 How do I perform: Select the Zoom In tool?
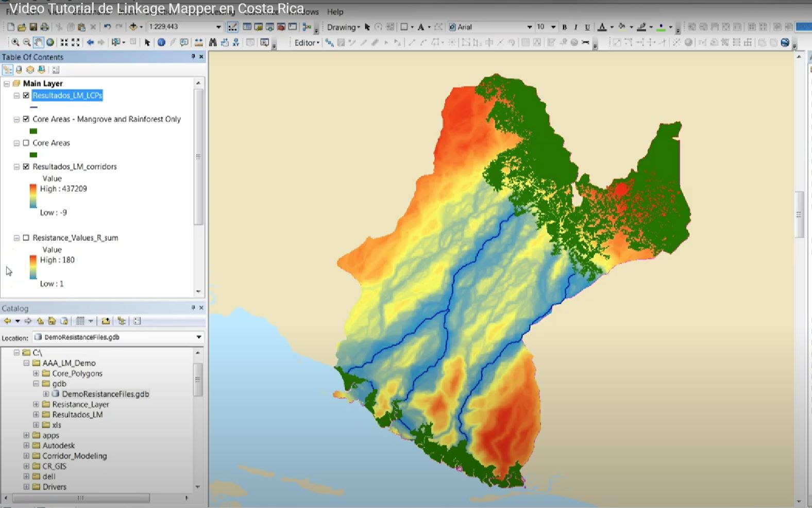click(x=15, y=43)
